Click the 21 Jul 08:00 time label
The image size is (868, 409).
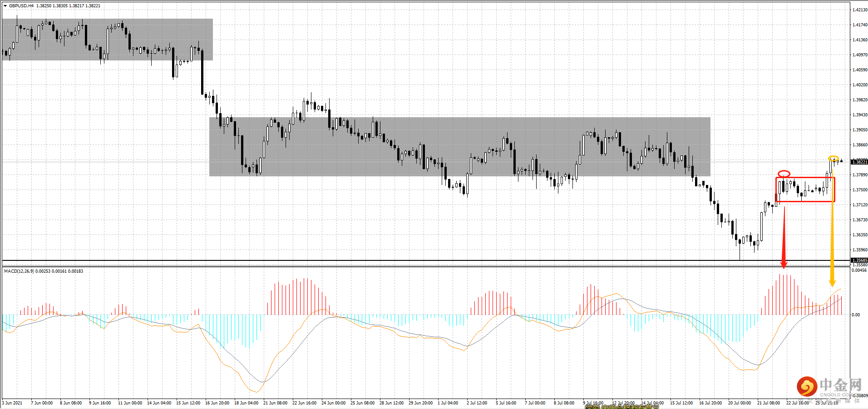(769, 403)
